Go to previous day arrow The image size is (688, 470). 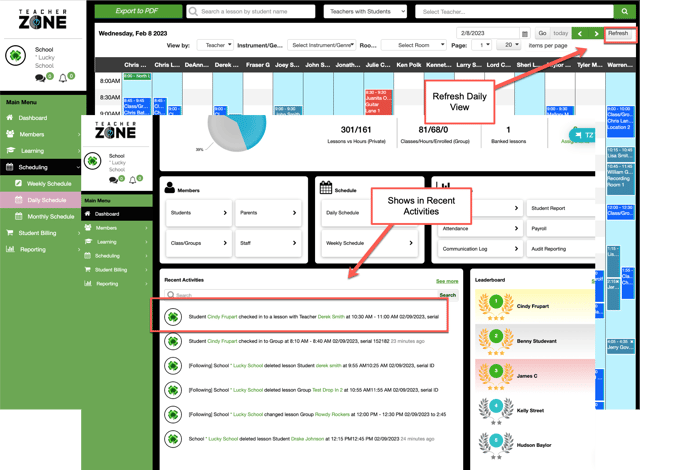(580, 33)
